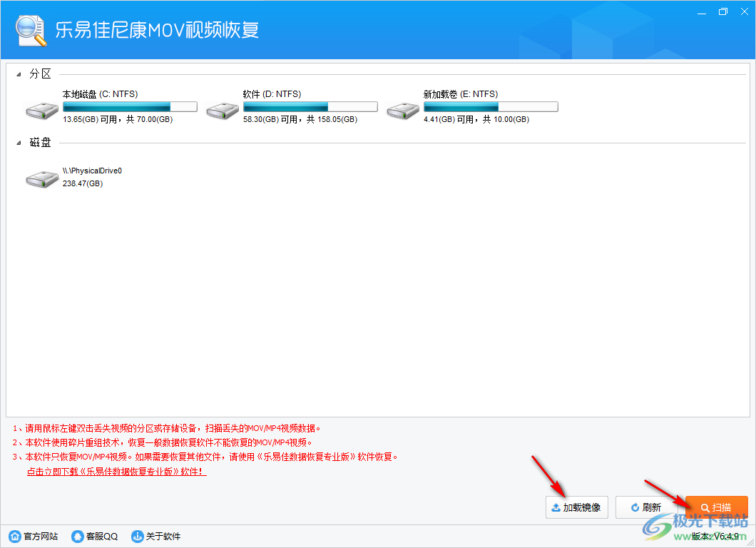This screenshot has width=756, height=548.
Task: Click the second red instruction about 碎片重组技术
Action: (x=162, y=442)
